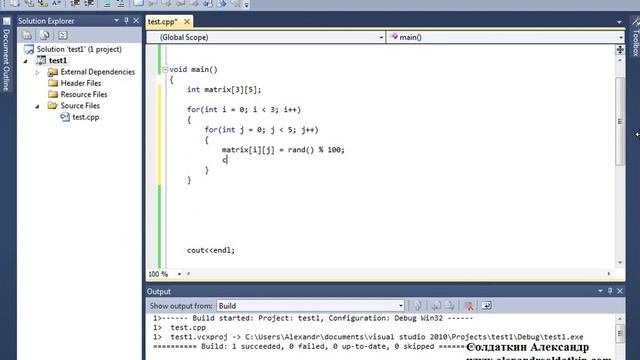Click the decrease line indent toolbar icon
The height and width of the screenshot is (360, 640).
pyautogui.click(x=75, y=4)
